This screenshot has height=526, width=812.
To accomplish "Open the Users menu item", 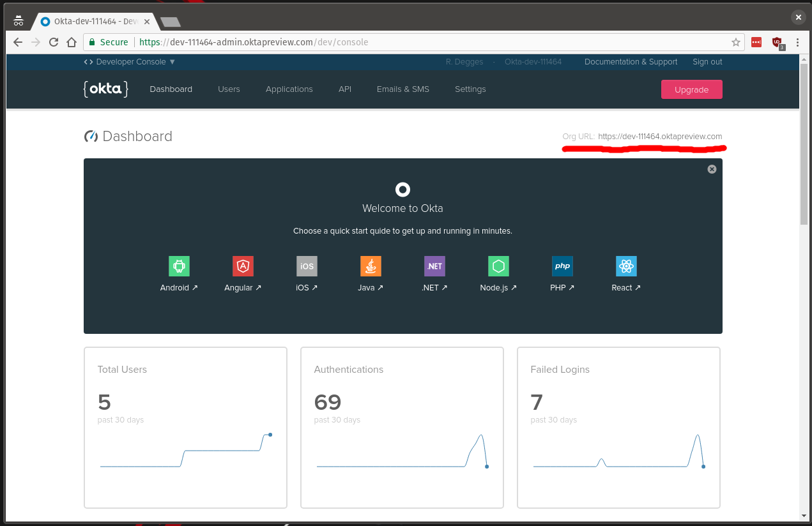I will (229, 89).
